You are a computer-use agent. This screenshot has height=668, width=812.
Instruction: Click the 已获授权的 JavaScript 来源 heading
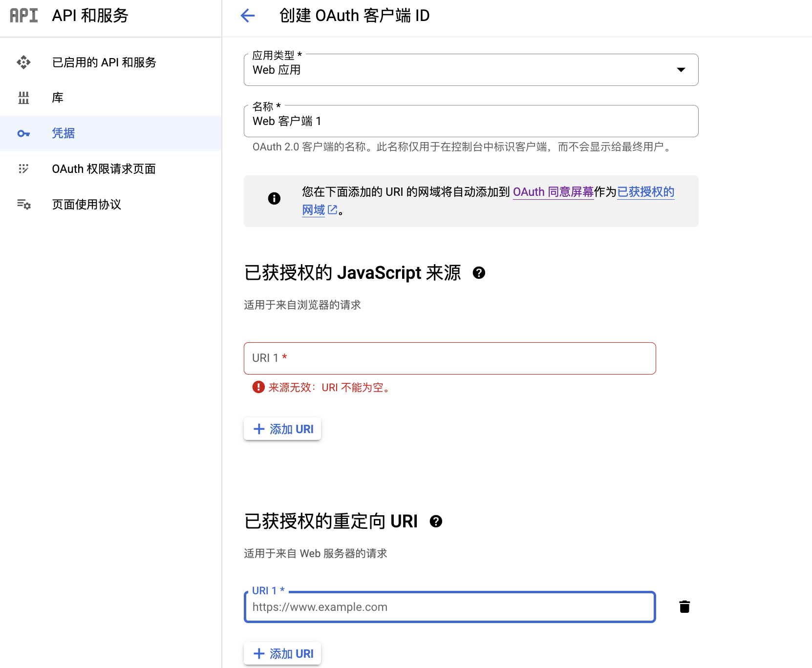352,272
